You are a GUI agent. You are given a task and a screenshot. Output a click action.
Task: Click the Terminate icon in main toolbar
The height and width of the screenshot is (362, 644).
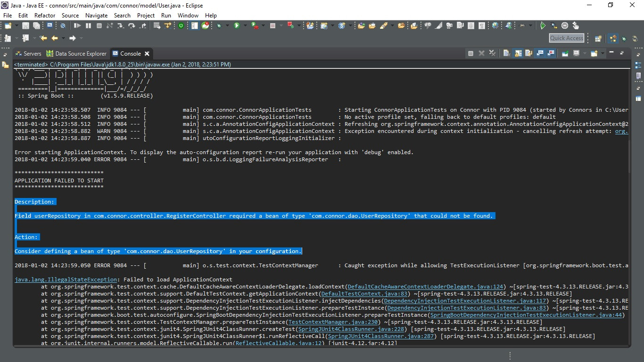click(99, 25)
